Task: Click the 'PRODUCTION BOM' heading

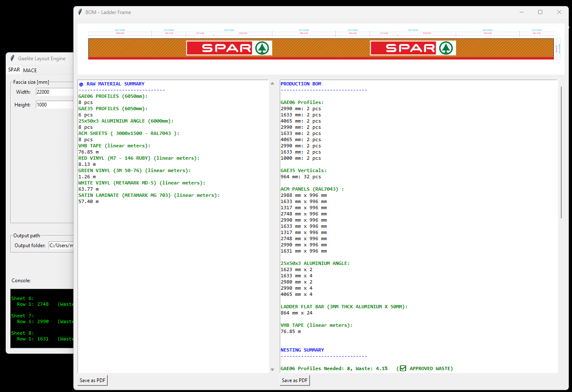Action: [x=301, y=84]
